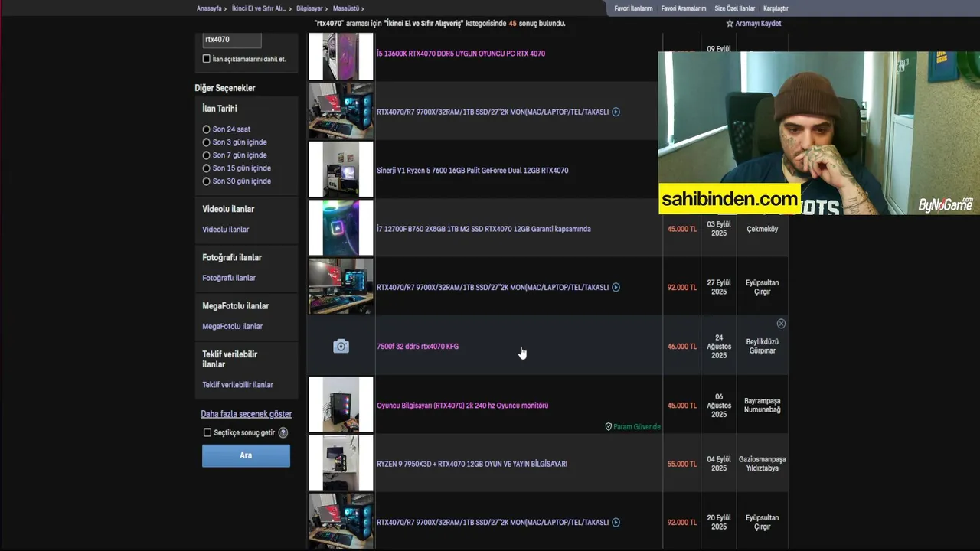Play video icon on the 27 Eylül RTX4070/R7 listing
This screenshot has height=551, width=980.
point(616,288)
